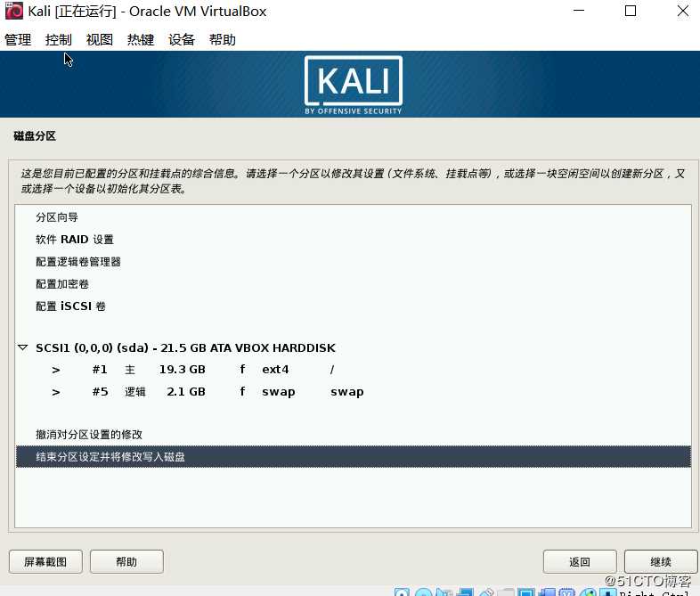Open the 控制 menu
Viewport: 700px width, 596px height.
(59, 40)
